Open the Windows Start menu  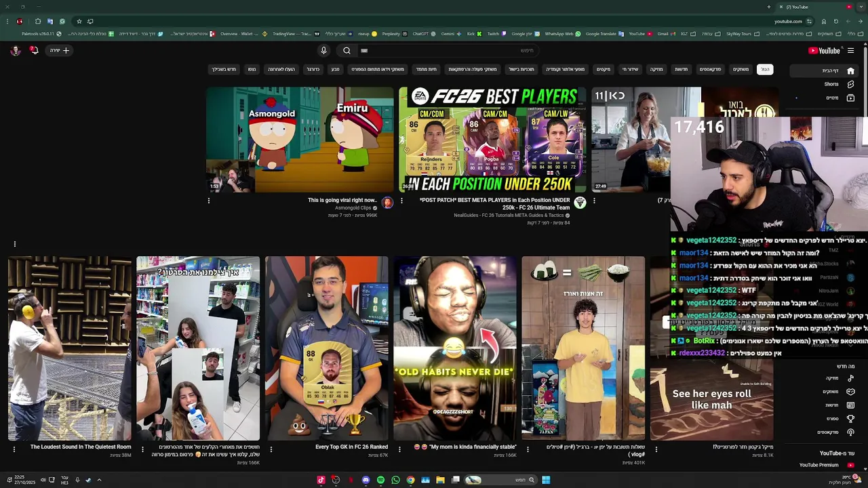coord(546,480)
